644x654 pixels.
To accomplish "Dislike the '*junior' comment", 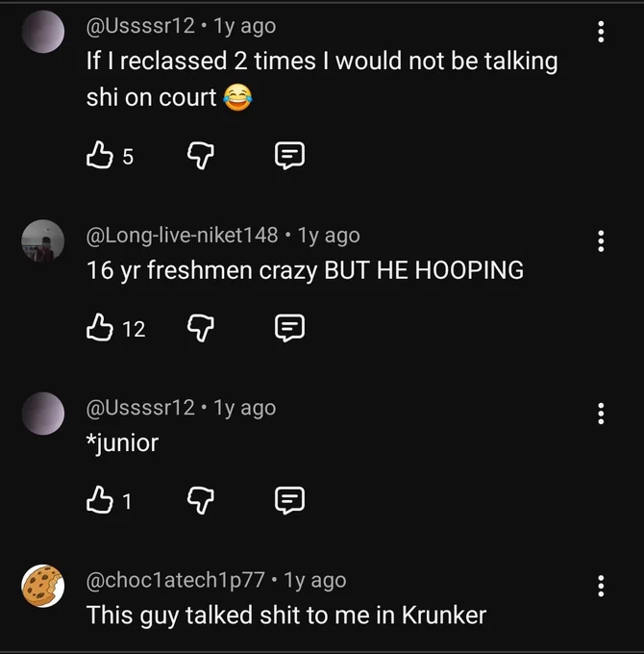I will [201, 500].
